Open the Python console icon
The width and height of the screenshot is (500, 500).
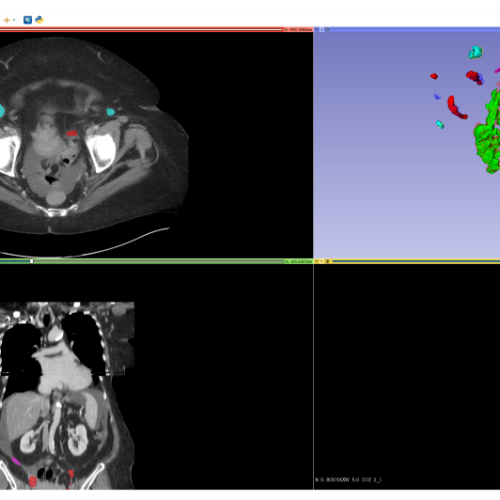coord(39,20)
